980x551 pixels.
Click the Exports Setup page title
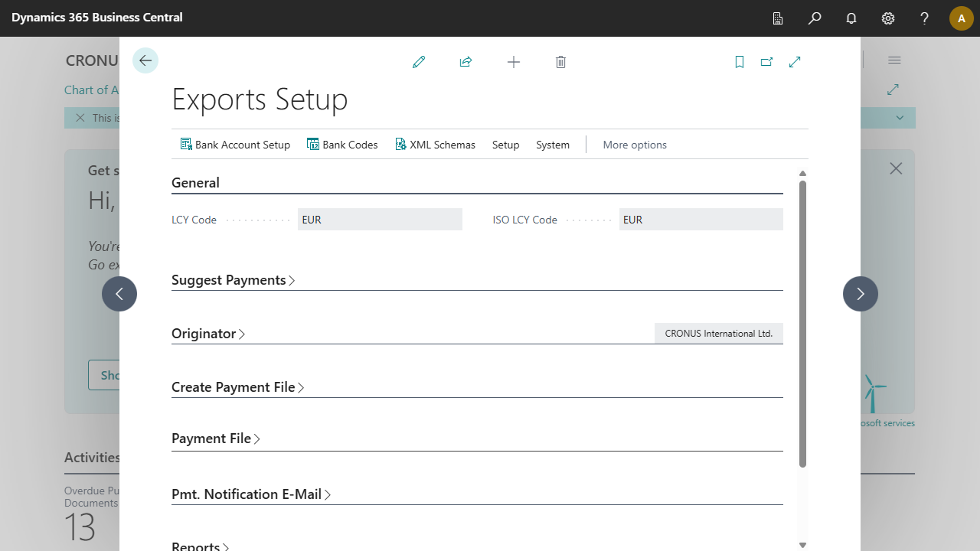coord(260,100)
